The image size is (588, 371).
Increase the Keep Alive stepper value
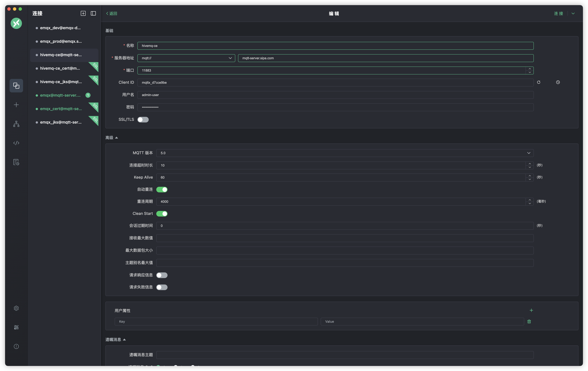pyautogui.click(x=530, y=176)
